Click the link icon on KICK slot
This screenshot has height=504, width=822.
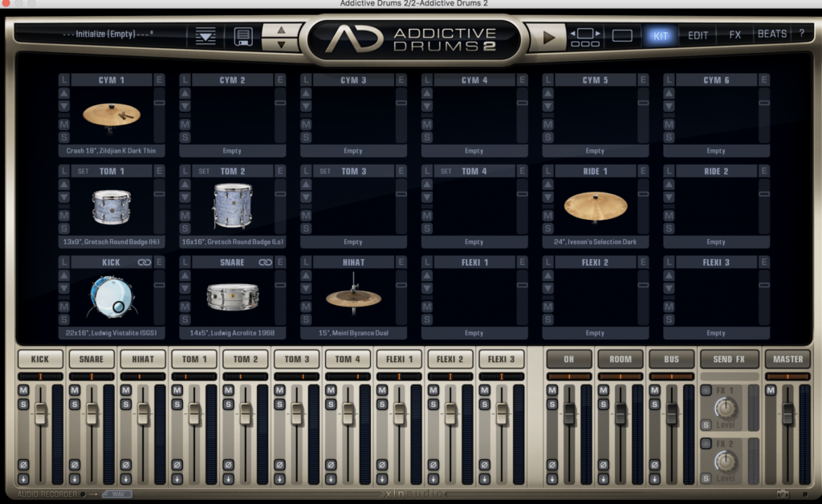click(x=144, y=262)
